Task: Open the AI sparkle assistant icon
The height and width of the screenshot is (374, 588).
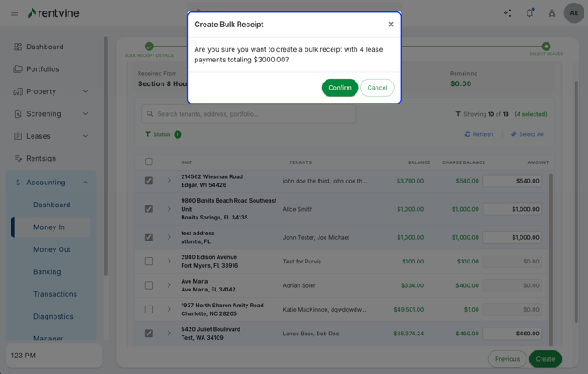Action: pos(506,13)
